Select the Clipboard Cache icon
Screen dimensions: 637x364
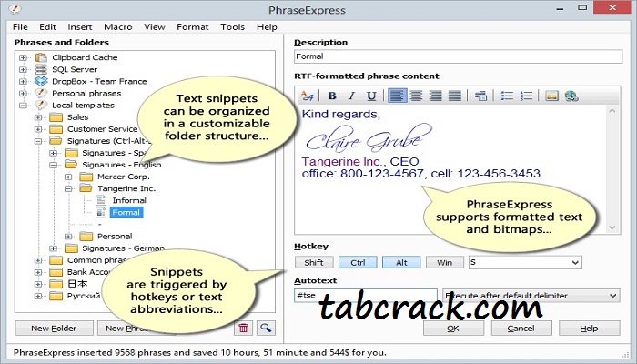coord(41,57)
